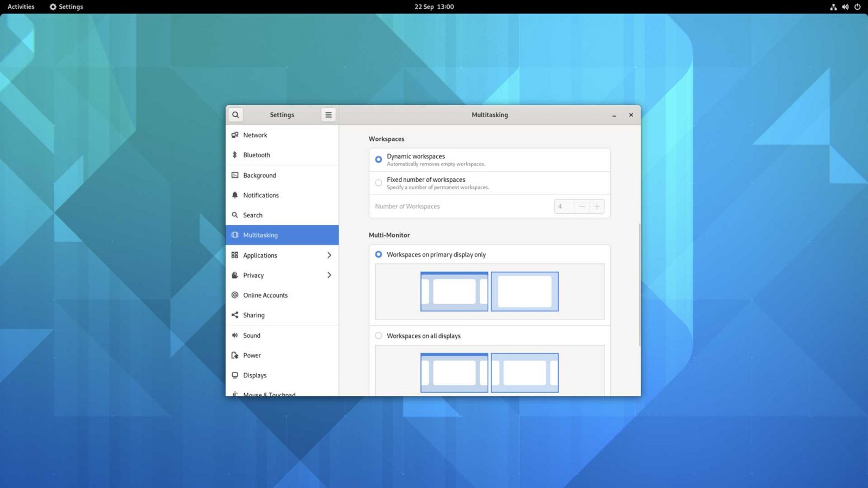Enable Dynamic workspaces
Screen dimensions: 868x488
378,159
